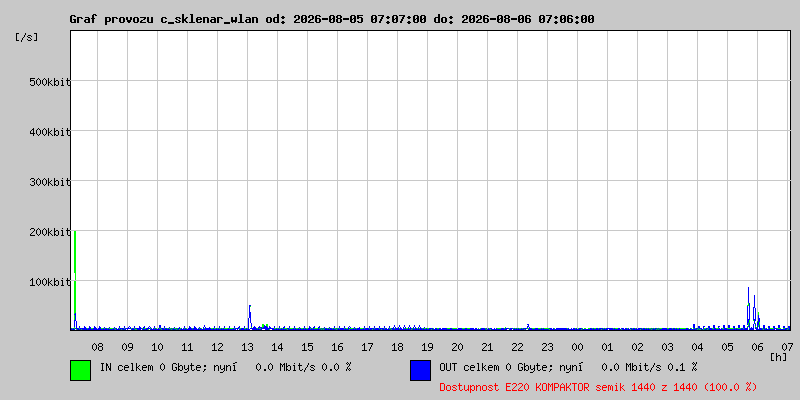Click the 08 hour label on x-axis
800x400 pixels.
tap(97, 347)
